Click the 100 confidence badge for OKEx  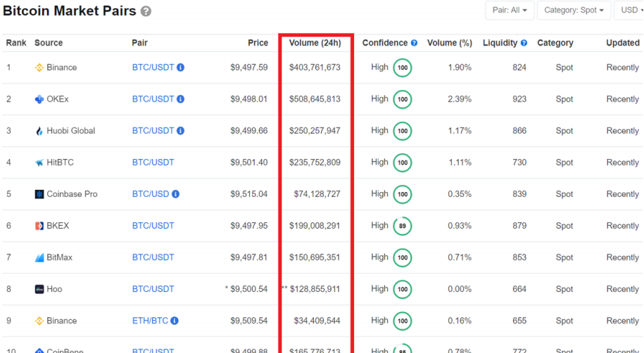(403, 99)
